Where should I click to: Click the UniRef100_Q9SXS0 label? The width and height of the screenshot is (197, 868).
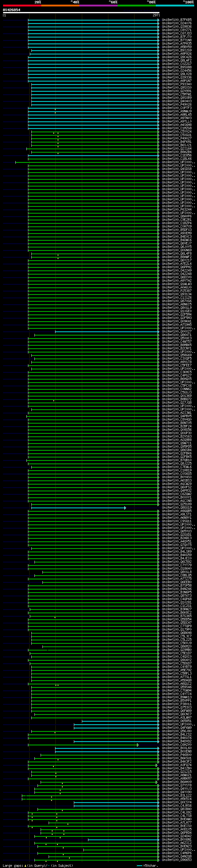point(177,88)
